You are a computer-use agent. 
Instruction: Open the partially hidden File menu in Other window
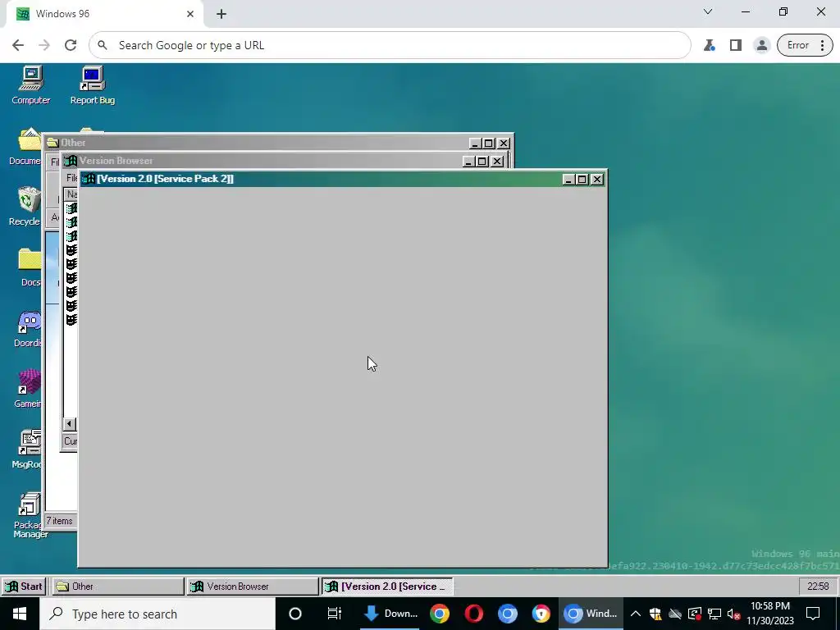coord(55,162)
